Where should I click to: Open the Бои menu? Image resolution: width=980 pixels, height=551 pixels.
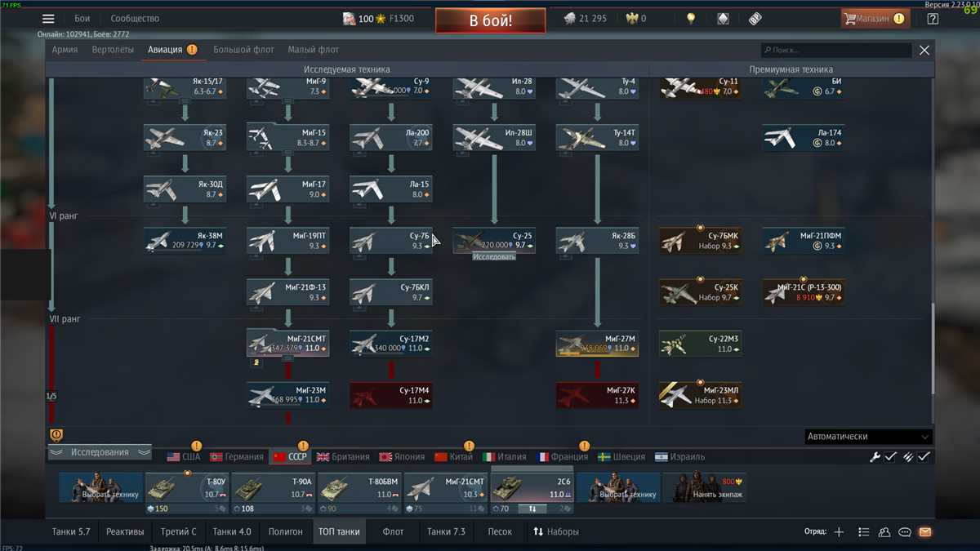point(82,19)
